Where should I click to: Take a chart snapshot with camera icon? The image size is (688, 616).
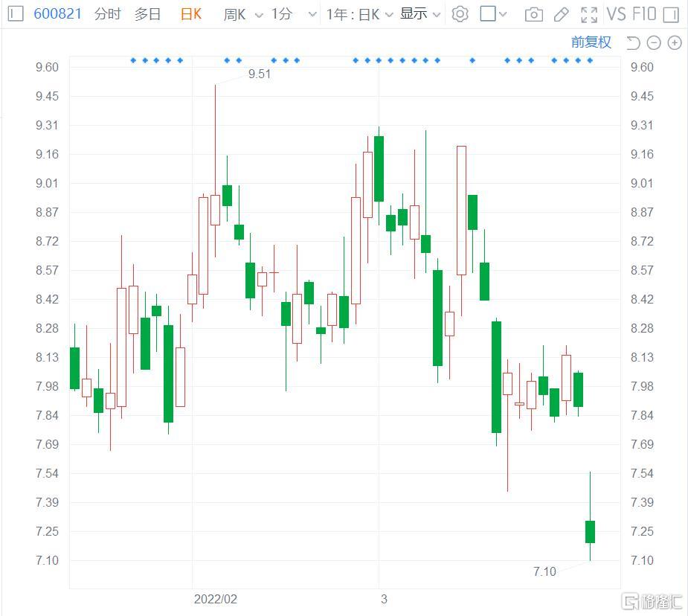coord(533,15)
